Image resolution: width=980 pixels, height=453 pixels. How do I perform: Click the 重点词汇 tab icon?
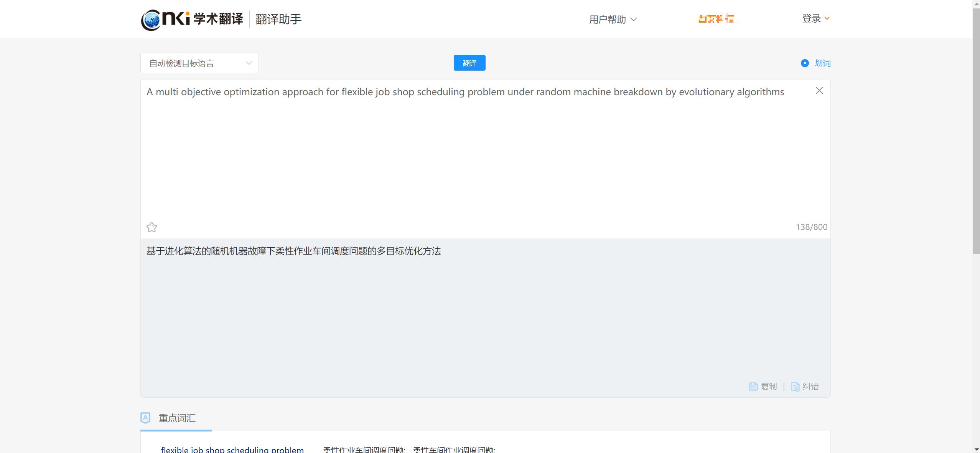click(145, 418)
